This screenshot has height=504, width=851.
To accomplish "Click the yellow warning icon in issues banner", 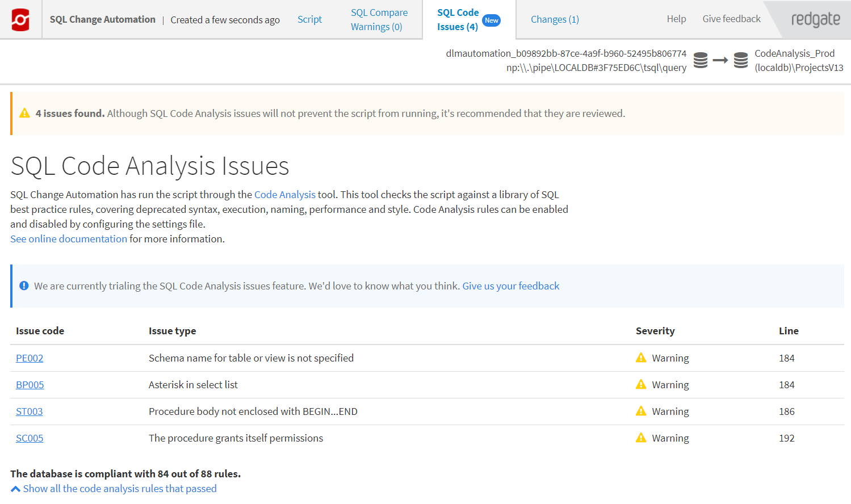I will coord(24,114).
